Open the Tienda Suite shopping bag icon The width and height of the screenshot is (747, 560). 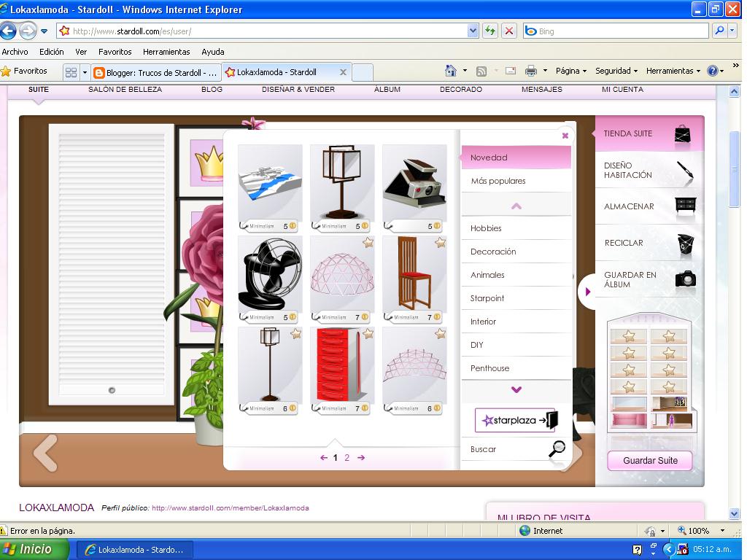pos(682,134)
